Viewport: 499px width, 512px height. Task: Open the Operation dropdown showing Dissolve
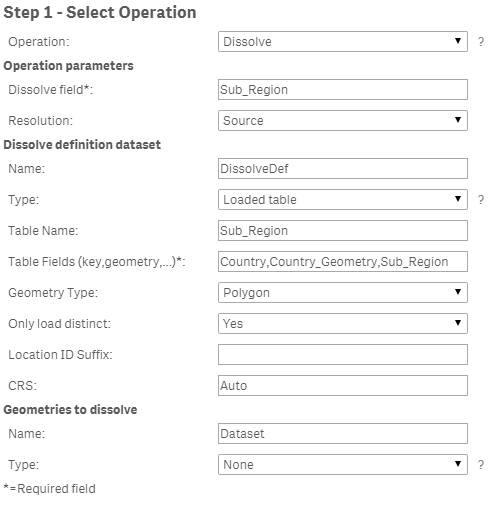343,42
